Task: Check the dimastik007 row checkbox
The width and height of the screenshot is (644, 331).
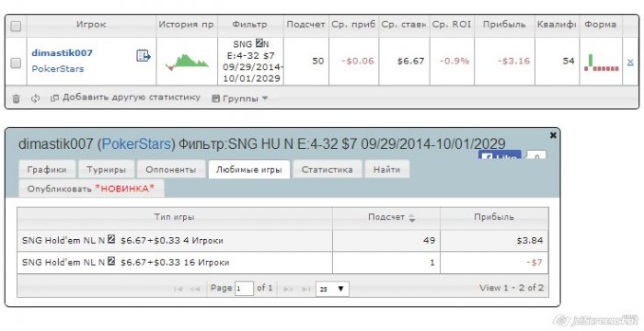Action: [x=16, y=63]
